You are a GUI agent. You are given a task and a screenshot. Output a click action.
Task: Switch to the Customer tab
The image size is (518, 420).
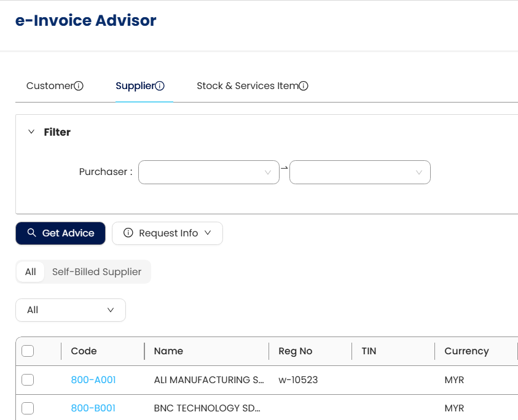click(50, 86)
